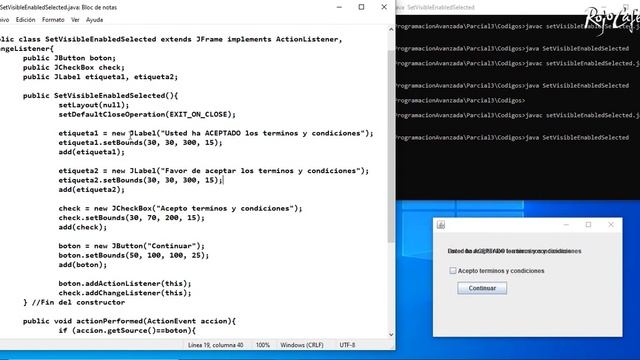Click the UTF-8 encoding status entry
640x360 pixels.
[x=347, y=345]
